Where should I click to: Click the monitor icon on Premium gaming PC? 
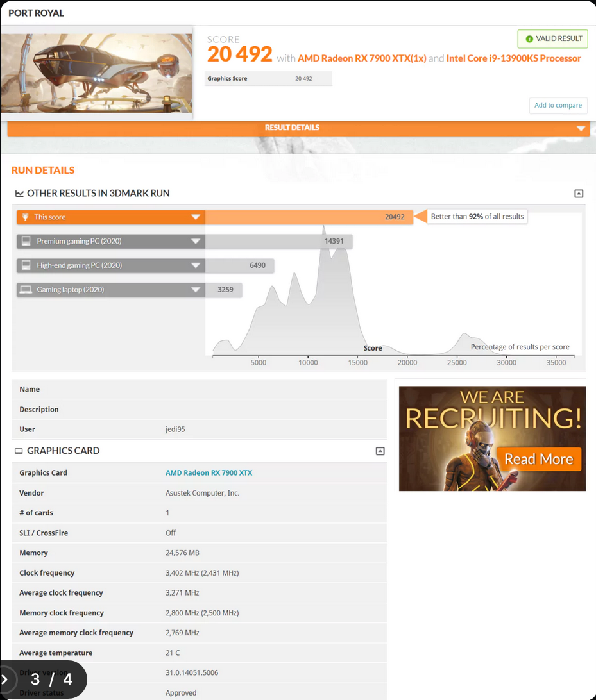coord(26,241)
